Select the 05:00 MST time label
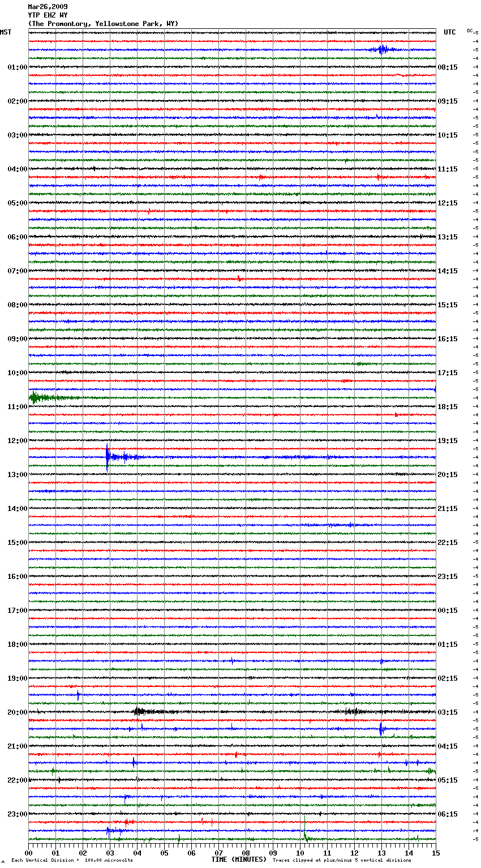Image resolution: width=481 pixels, height=868 pixels. coord(18,203)
